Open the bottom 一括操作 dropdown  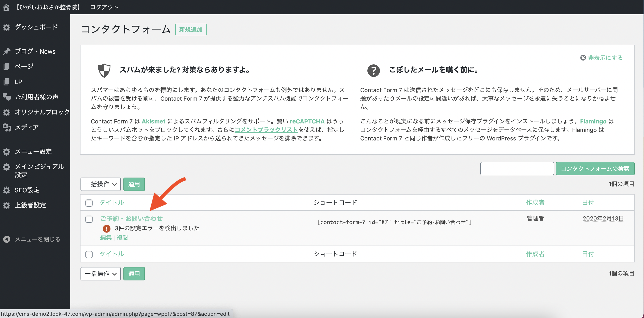100,274
